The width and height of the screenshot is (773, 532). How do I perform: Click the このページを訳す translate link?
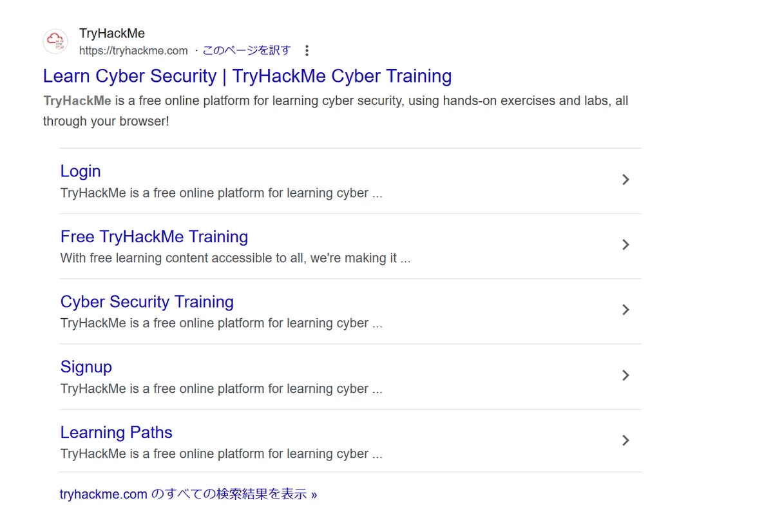[247, 50]
